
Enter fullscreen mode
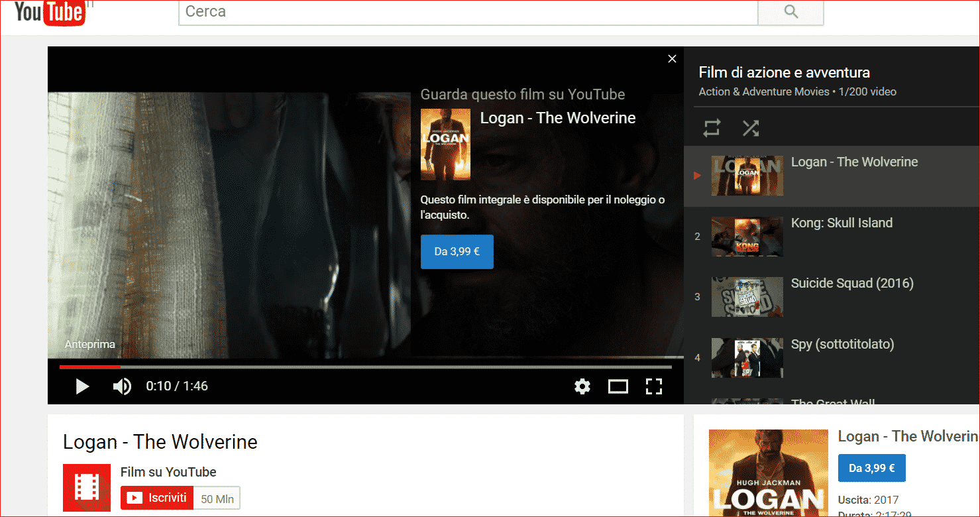coord(654,386)
